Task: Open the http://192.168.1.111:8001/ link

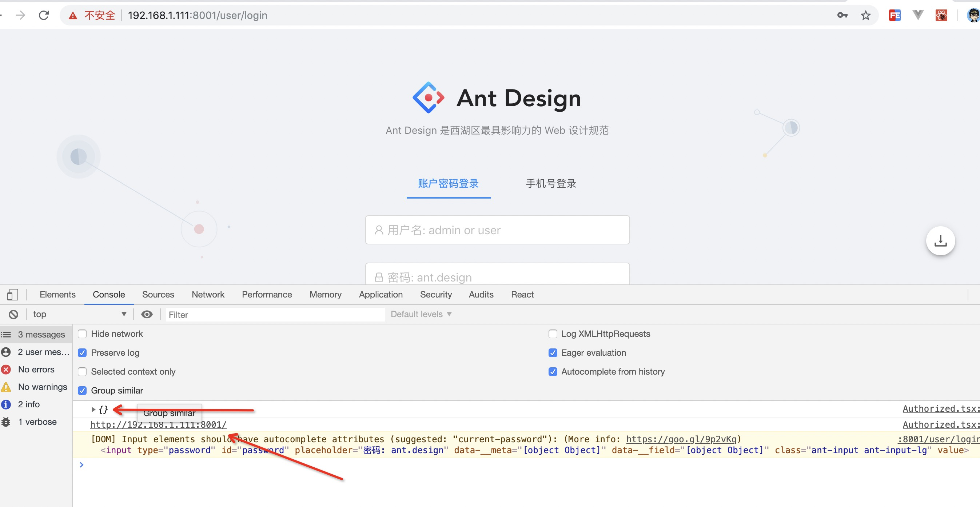Action: pyautogui.click(x=158, y=424)
